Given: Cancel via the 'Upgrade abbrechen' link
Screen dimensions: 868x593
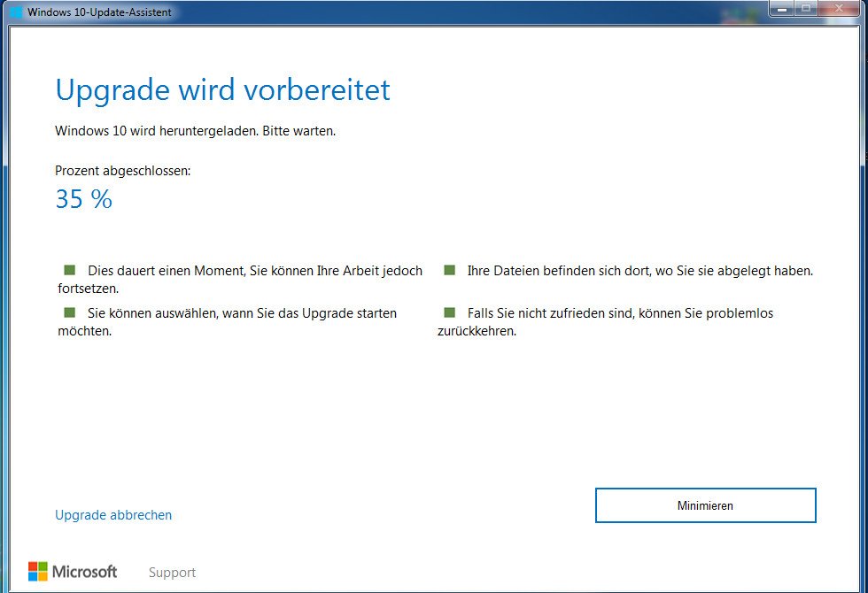Looking at the screenshot, I should [x=113, y=515].
